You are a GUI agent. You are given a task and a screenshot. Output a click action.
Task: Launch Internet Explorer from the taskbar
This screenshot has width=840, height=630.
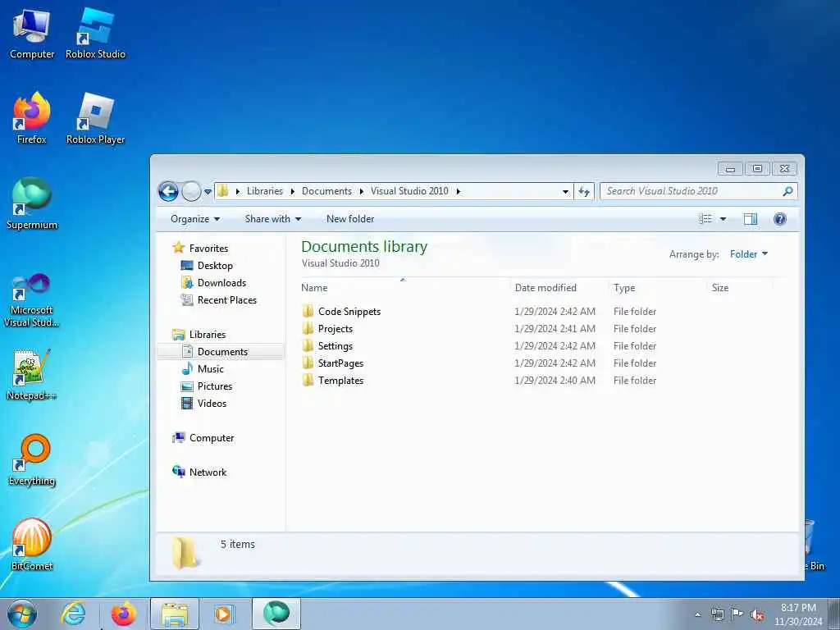click(73, 614)
